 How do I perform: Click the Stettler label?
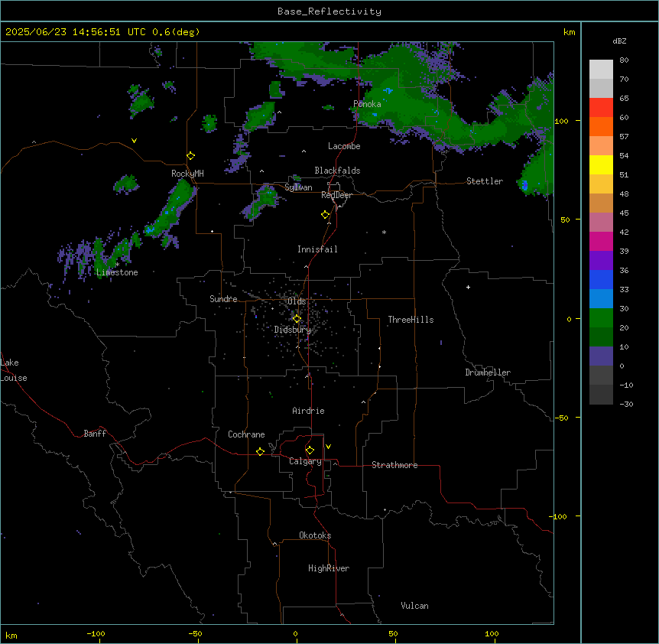(485, 181)
